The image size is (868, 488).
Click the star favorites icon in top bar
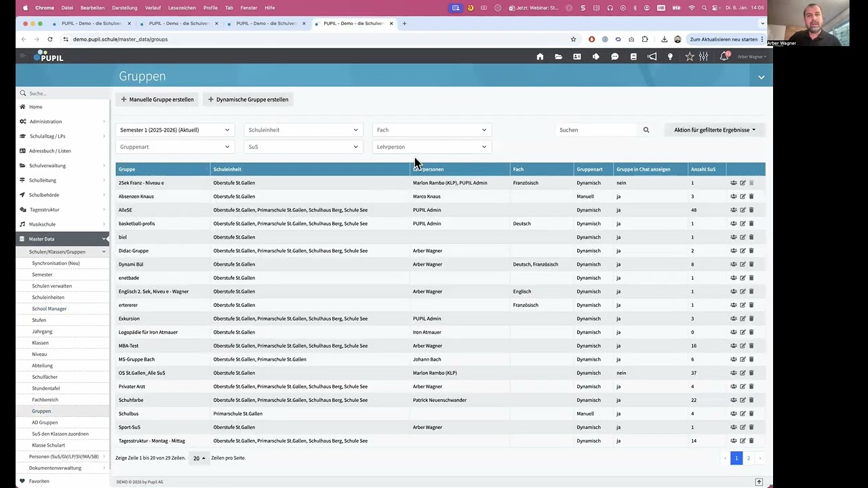point(690,57)
